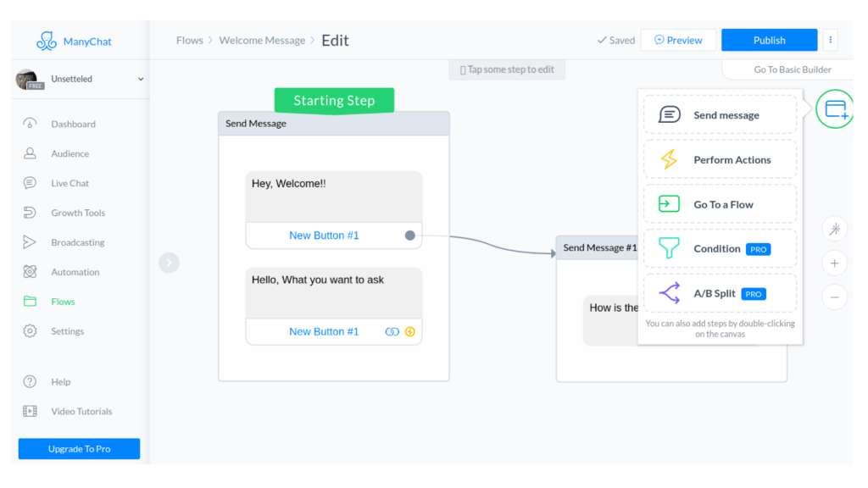Click the Send message bubble icon

click(x=670, y=114)
